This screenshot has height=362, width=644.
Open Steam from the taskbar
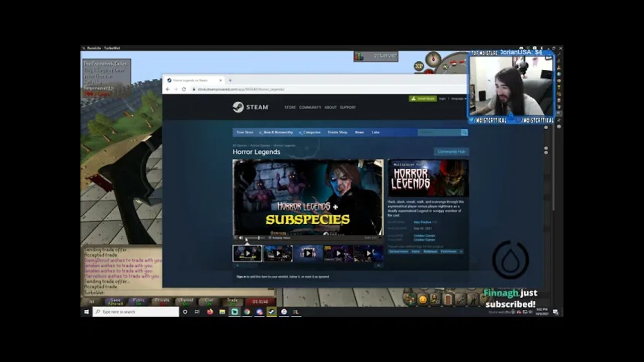pos(271,312)
